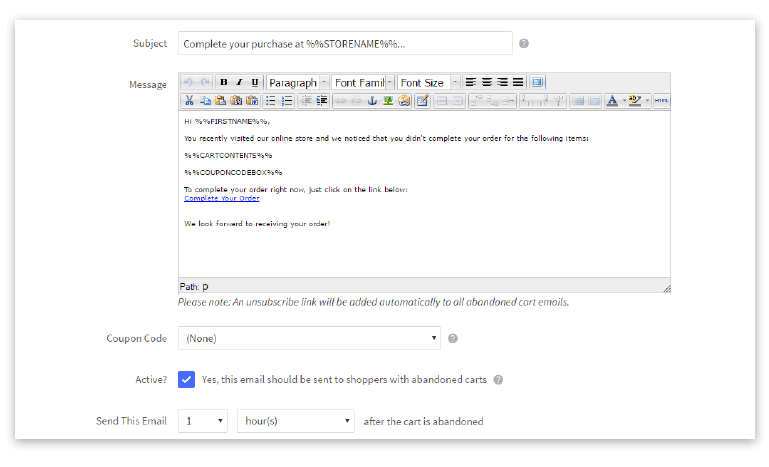This screenshot has height=467, width=769.
Task: Open the HTML source editor
Action: [x=662, y=100]
